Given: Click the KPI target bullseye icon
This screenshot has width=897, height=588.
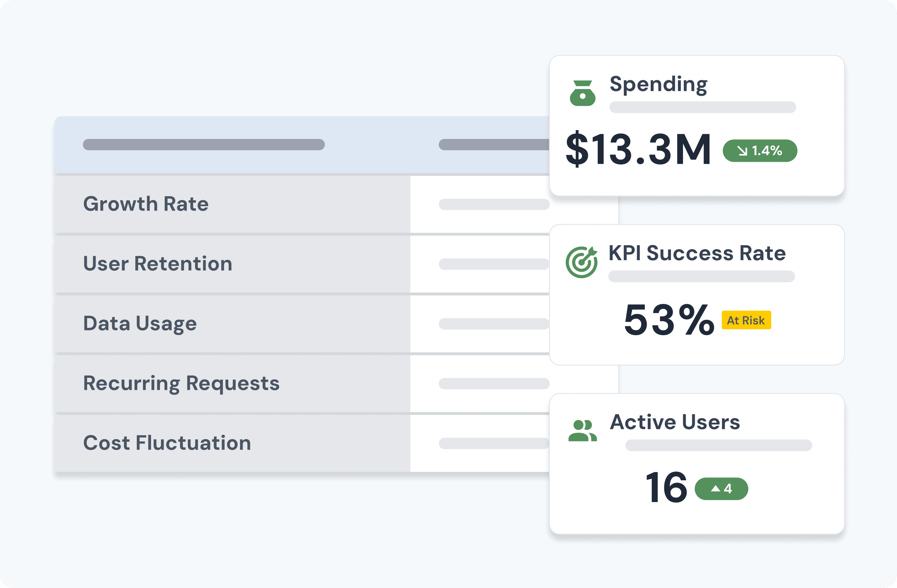Looking at the screenshot, I should tap(581, 262).
